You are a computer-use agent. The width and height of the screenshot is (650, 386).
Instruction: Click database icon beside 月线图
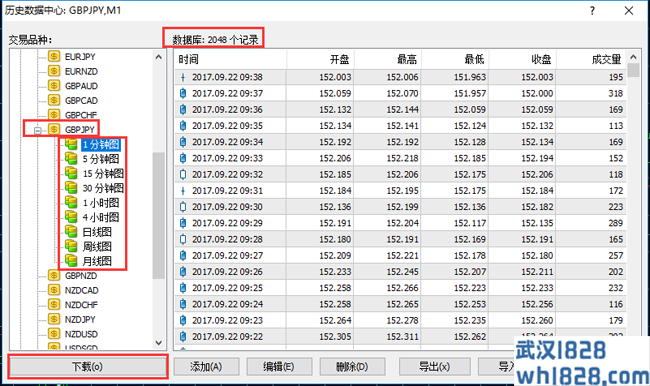click(x=71, y=260)
